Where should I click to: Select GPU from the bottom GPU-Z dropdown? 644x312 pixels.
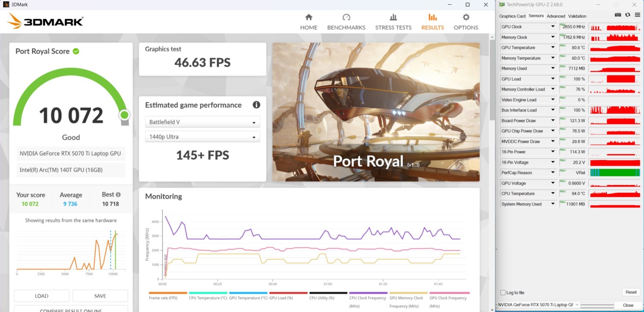tap(538, 305)
